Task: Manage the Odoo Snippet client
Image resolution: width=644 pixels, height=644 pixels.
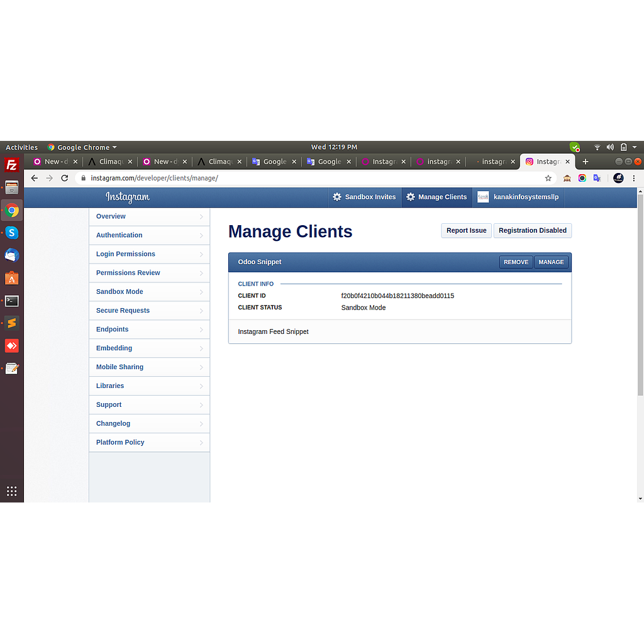Action: point(551,262)
